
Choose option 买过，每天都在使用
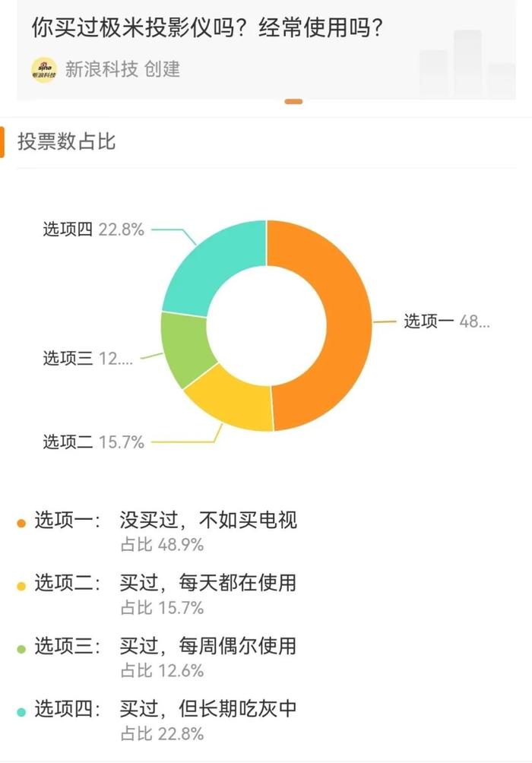coord(207,584)
